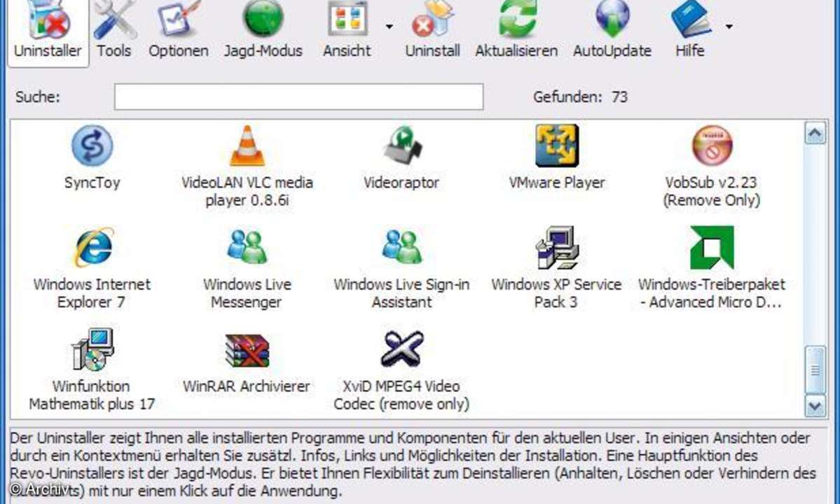Click the Uninstall toolbar button
This screenshot has width=840, height=504.
(432, 31)
